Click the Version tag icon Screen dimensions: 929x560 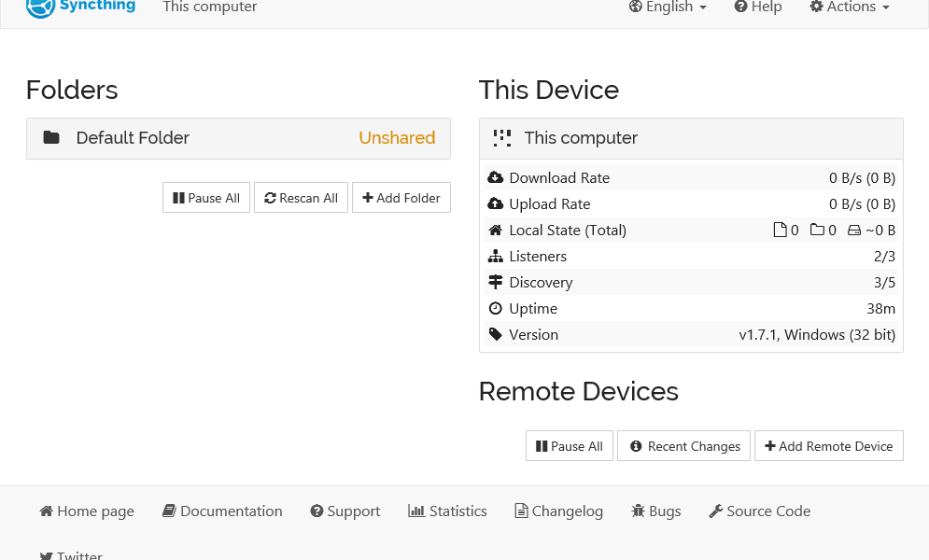pyautogui.click(x=496, y=335)
